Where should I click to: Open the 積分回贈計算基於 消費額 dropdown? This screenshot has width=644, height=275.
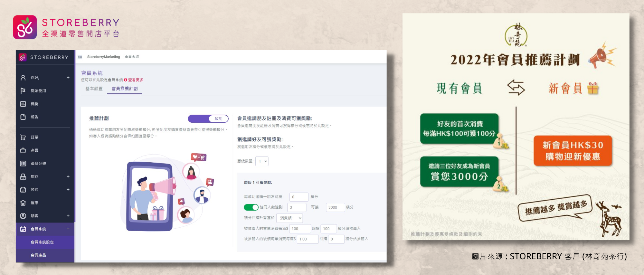[289, 218]
